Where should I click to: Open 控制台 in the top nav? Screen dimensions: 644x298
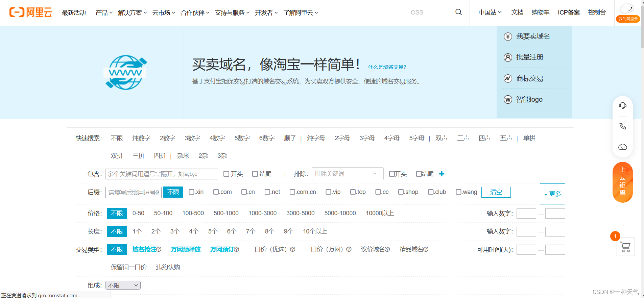point(597,12)
